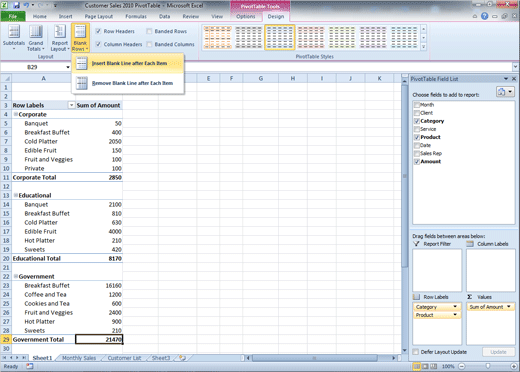Image resolution: width=520 pixels, height=372 pixels.
Task: Open the Monthly Sales sheet tab
Action: point(79,358)
